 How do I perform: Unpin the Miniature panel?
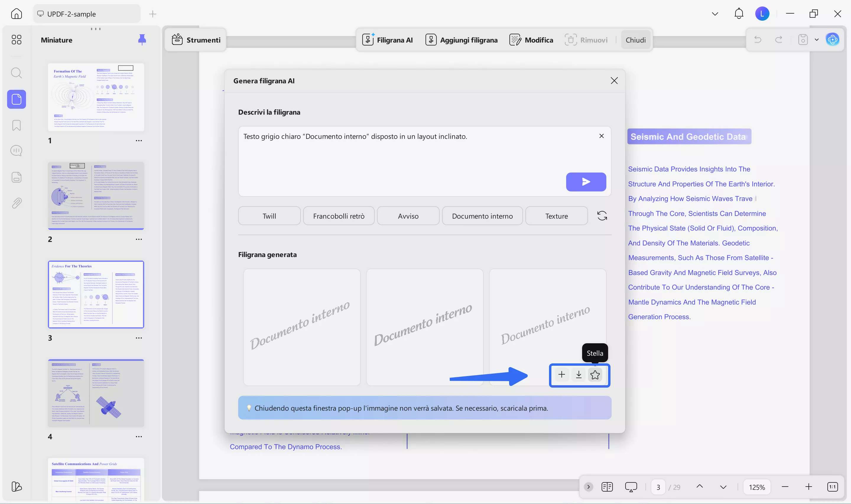[142, 39]
